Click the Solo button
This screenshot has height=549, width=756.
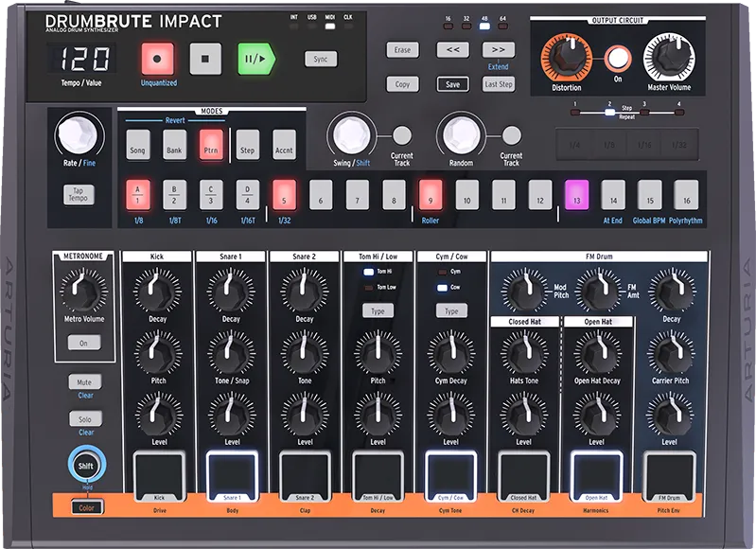tap(85, 419)
